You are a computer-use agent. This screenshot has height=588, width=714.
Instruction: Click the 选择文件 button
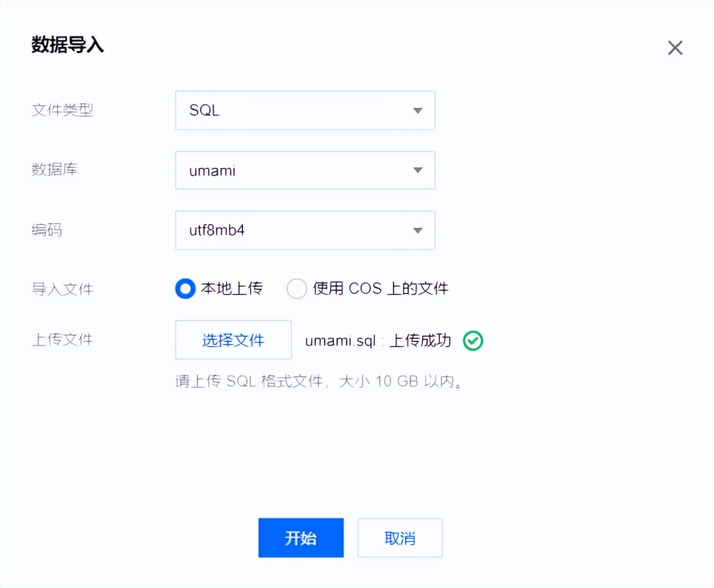click(x=233, y=340)
